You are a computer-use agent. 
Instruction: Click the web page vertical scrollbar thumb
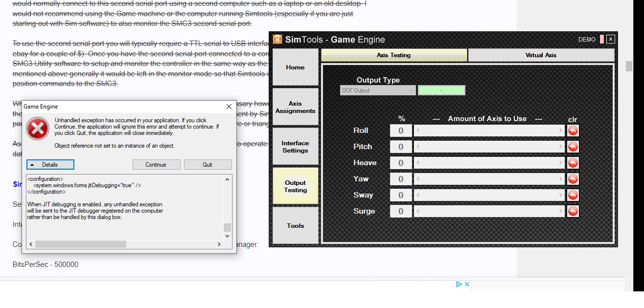629,66
